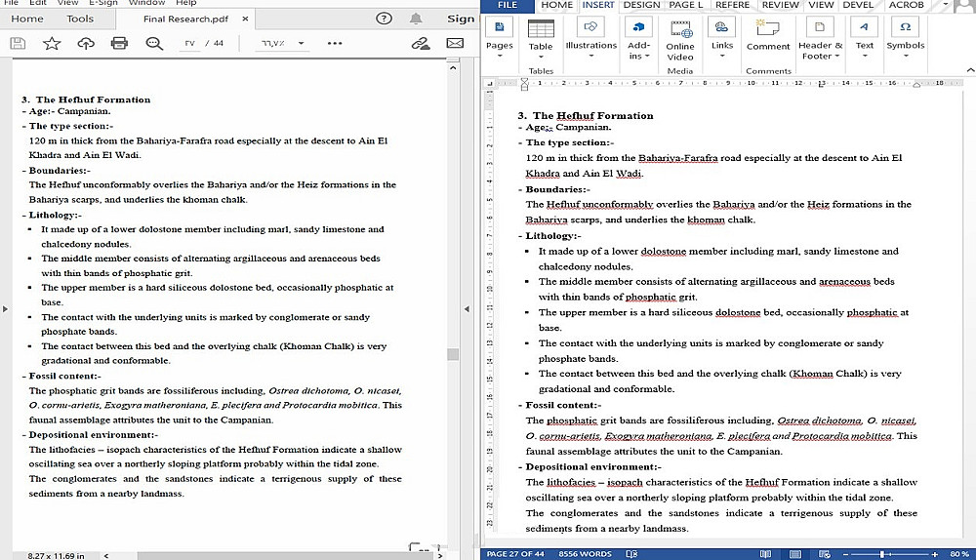
Task: Open Acrobat notifications bell
Action: [416, 19]
